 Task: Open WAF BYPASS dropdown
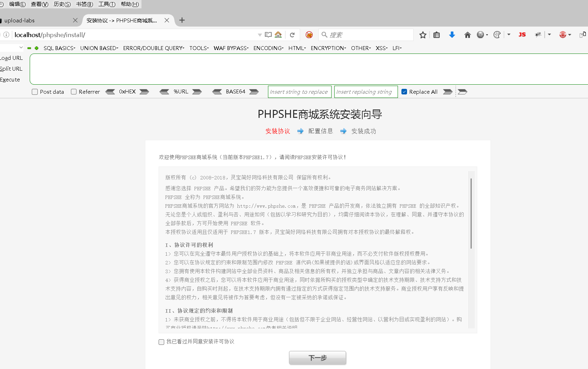pos(231,48)
